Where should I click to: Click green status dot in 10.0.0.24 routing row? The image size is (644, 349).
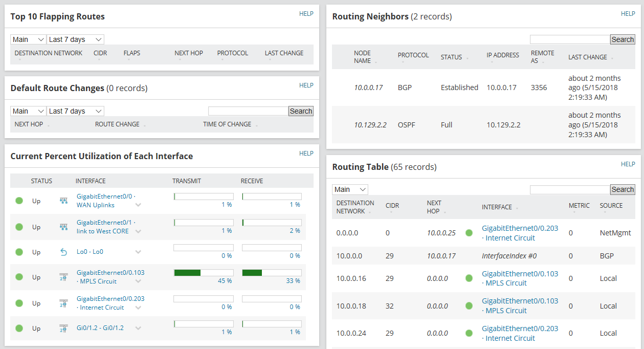click(469, 333)
